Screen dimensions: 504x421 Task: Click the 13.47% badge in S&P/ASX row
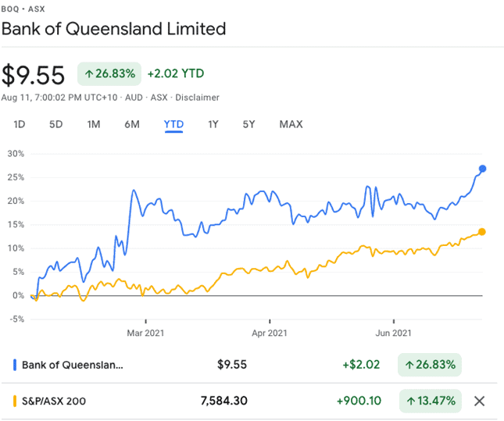point(431,401)
